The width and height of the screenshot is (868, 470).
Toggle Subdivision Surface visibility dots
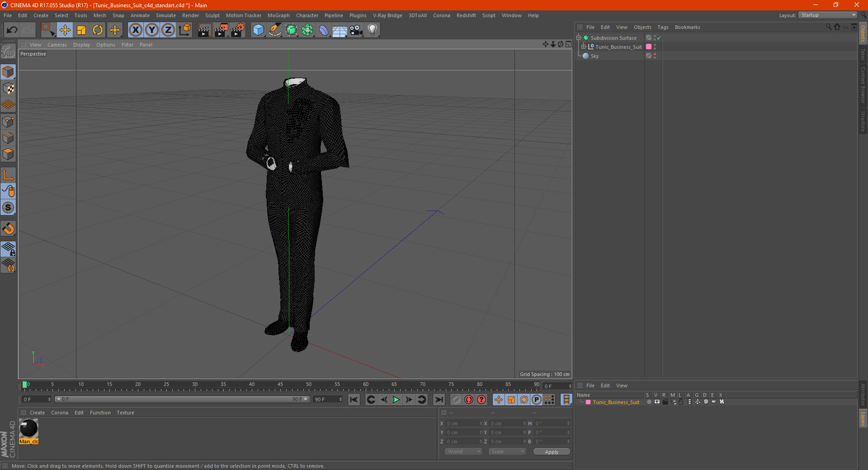point(655,38)
